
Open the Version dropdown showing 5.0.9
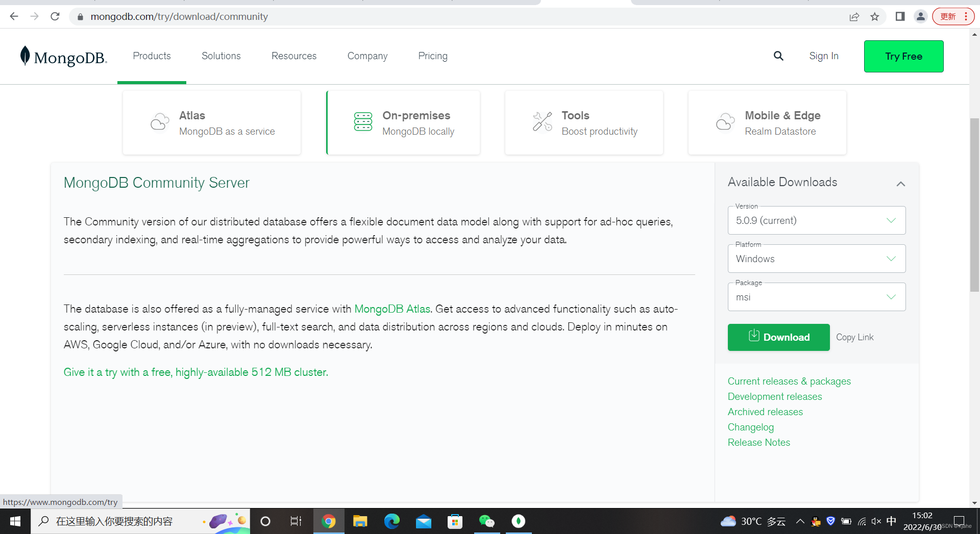(817, 220)
